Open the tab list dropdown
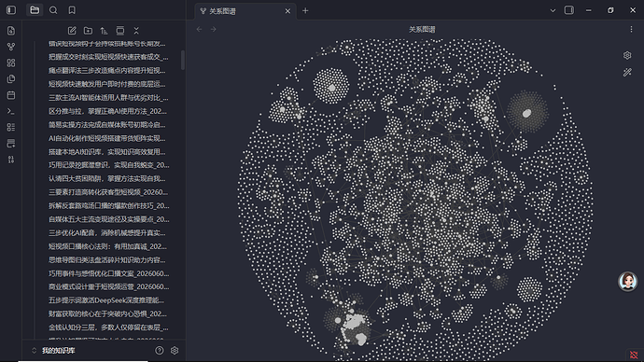644x362 pixels. tap(553, 10)
